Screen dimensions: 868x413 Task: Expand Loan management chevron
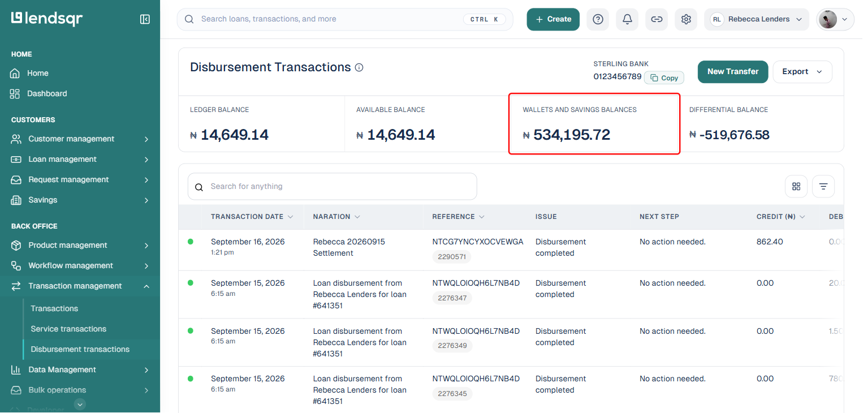tap(146, 159)
